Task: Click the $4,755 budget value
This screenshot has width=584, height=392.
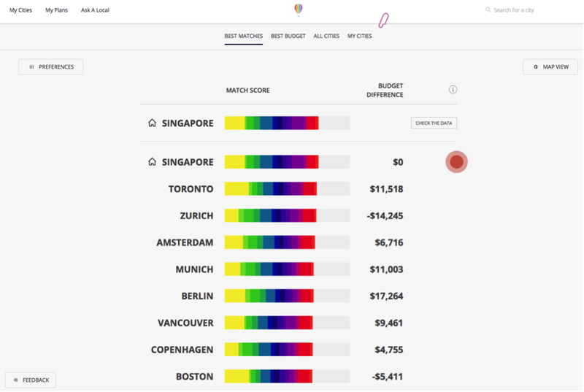Action: point(389,350)
